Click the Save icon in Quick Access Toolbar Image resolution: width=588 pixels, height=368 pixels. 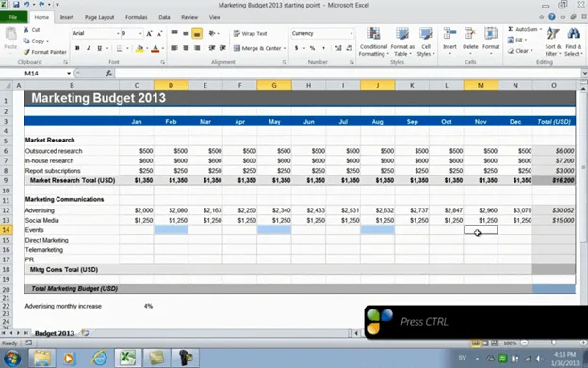(16, 5)
